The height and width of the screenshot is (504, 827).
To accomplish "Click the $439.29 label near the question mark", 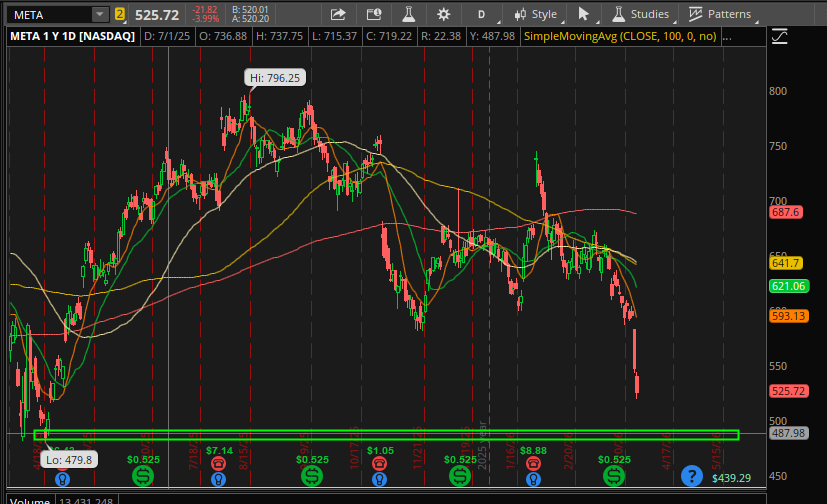I will coord(731,478).
